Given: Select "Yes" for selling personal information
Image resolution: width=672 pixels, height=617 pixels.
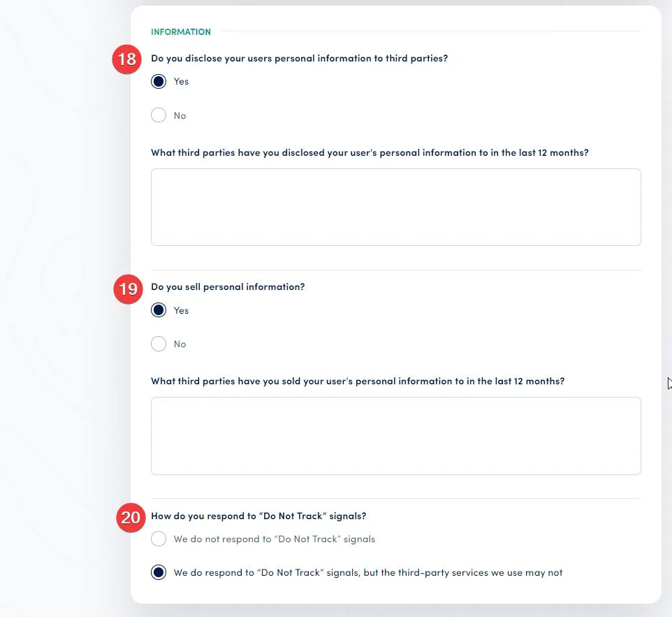Looking at the screenshot, I should 159,310.
